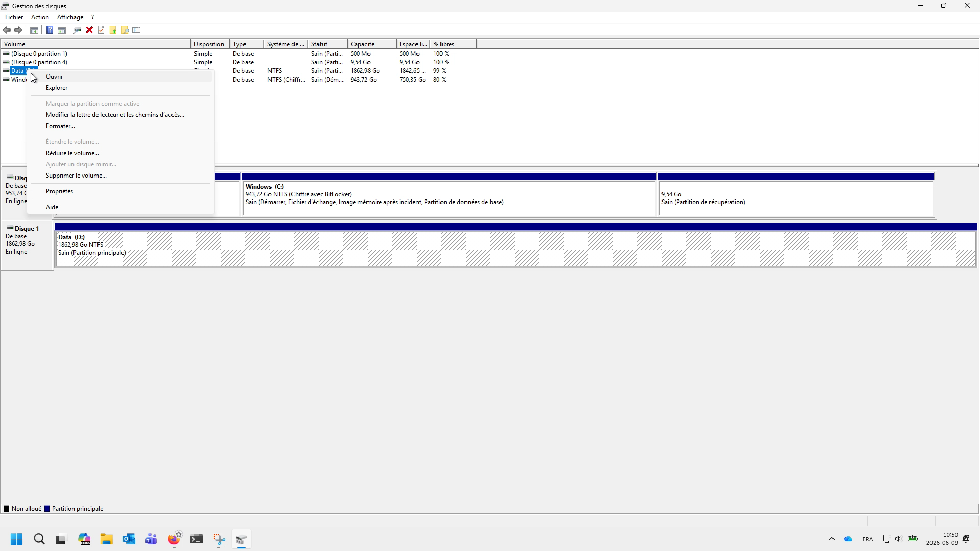980x551 pixels.
Task: Click Aide in the context menu
Action: click(x=120, y=207)
